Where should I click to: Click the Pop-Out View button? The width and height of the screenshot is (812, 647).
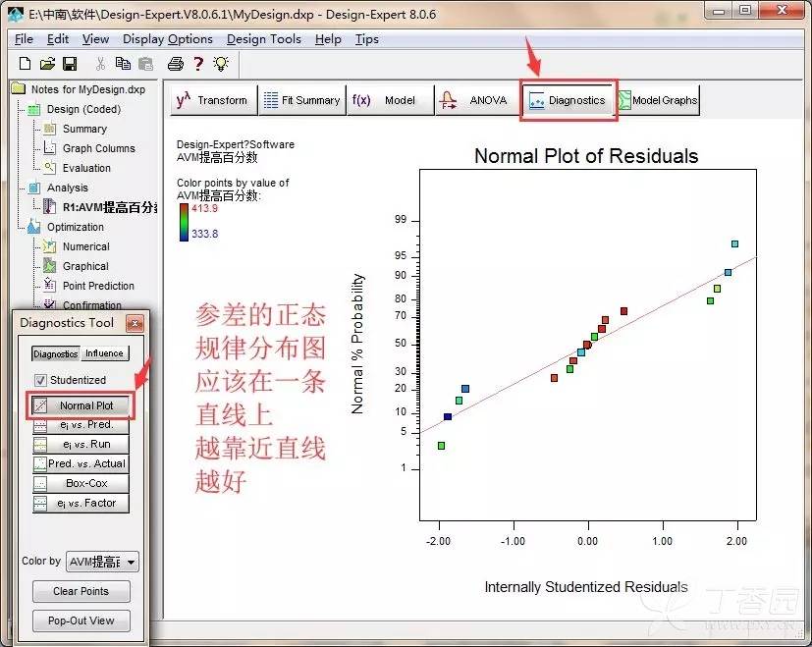[81, 620]
